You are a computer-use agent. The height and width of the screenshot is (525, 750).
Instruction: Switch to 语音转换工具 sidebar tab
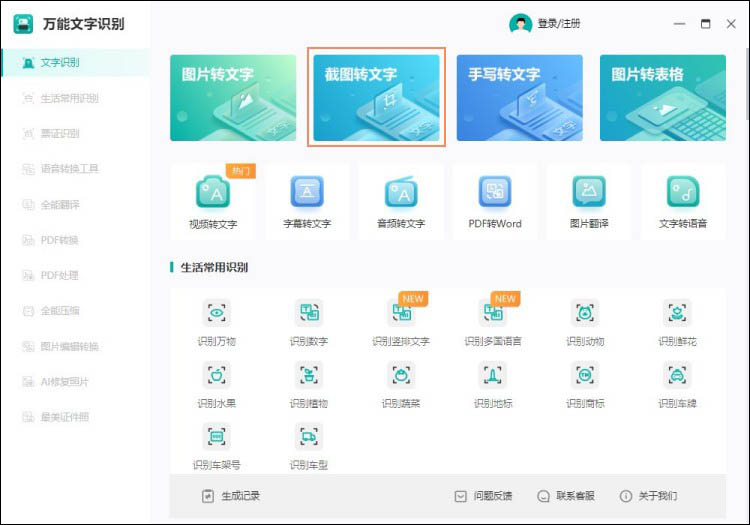point(76,169)
